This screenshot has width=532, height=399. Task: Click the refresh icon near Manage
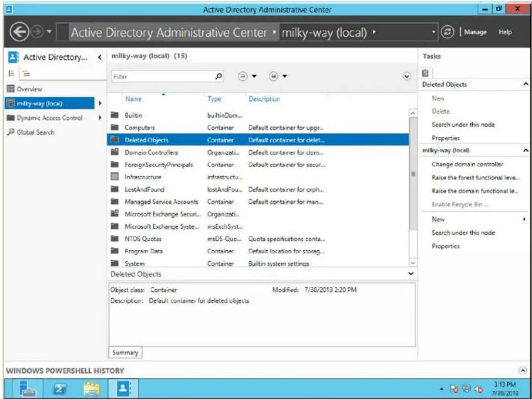448,32
